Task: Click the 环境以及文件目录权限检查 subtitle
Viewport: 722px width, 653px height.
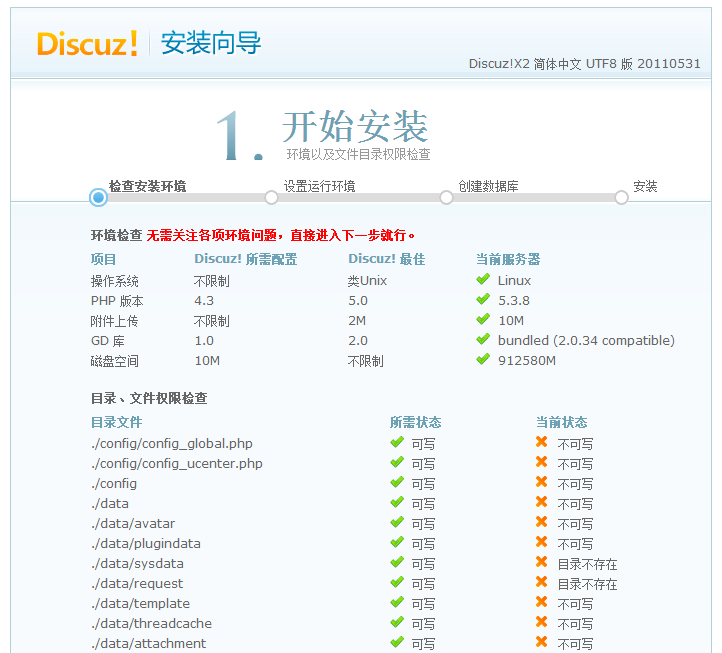Action: pyautogui.click(x=359, y=154)
